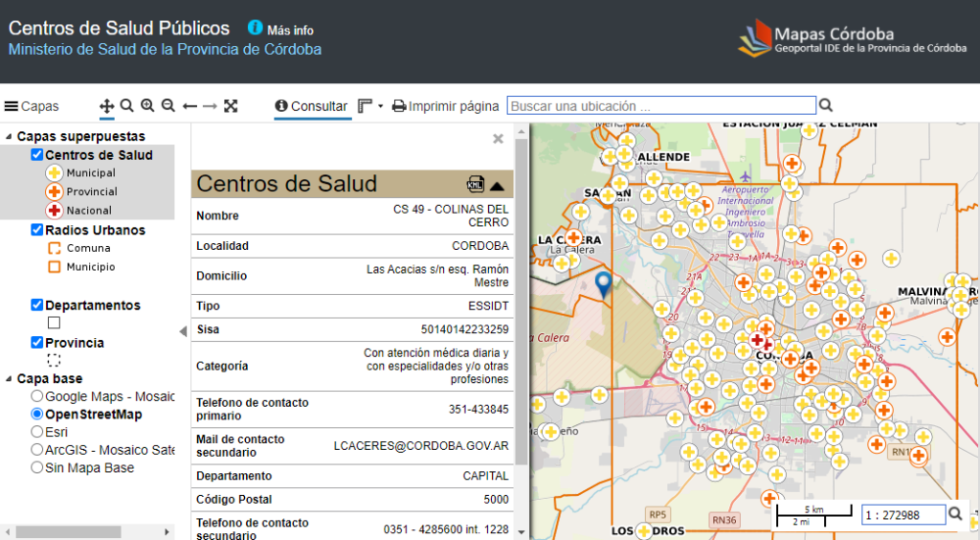Open the Capas layers menu

coord(32,106)
